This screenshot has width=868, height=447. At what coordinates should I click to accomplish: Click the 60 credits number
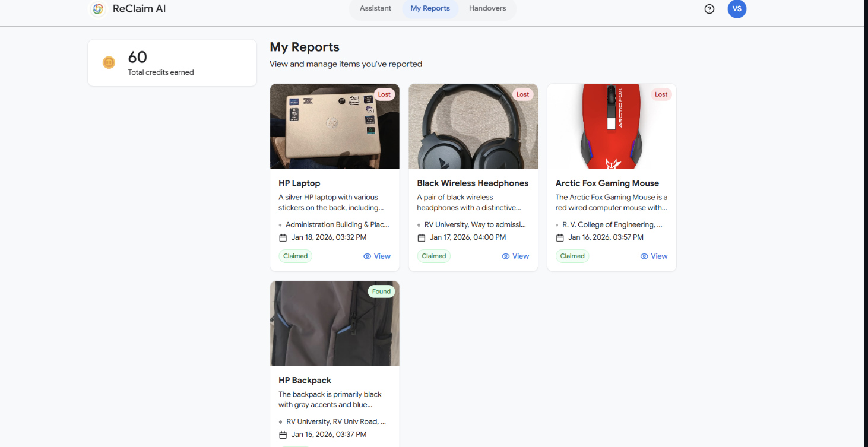pos(138,57)
